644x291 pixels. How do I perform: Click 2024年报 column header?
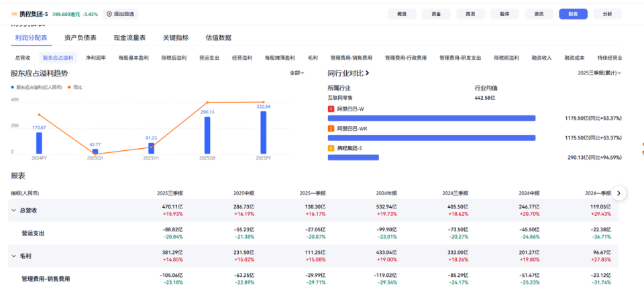386,193
